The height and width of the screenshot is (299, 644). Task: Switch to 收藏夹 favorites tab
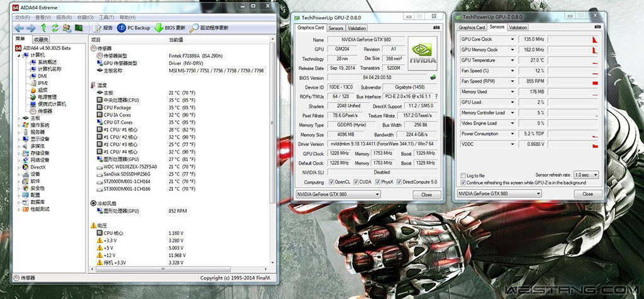41,40
